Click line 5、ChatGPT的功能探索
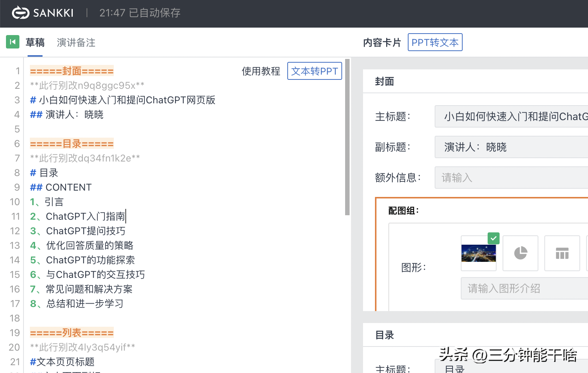 (82, 260)
